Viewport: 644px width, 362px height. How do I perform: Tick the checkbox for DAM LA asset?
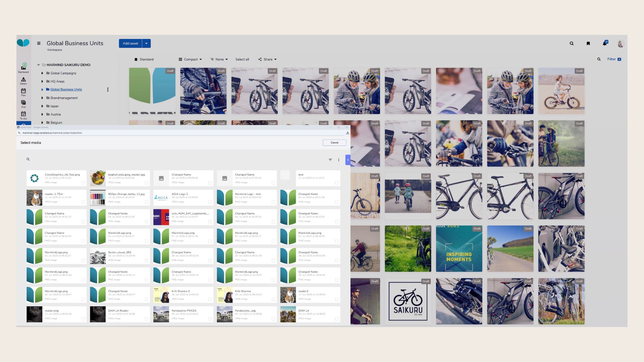pos(336,319)
